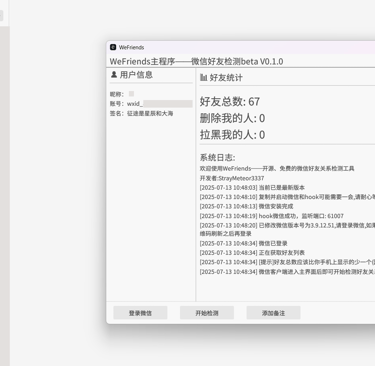Click the log entry mentioning version 3.9.12.51
Viewport: 375px width, 366px height.
pos(287,229)
